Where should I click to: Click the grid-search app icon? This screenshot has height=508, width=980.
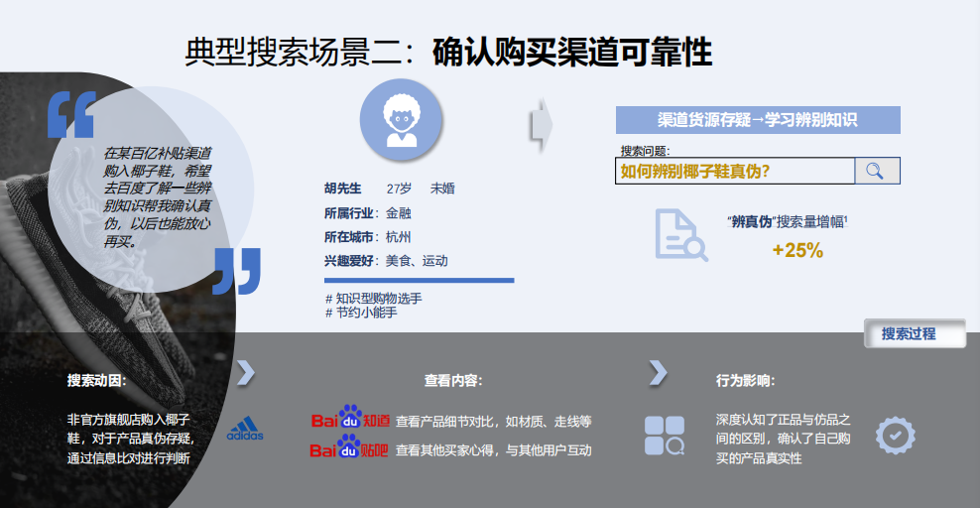[x=665, y=436]
